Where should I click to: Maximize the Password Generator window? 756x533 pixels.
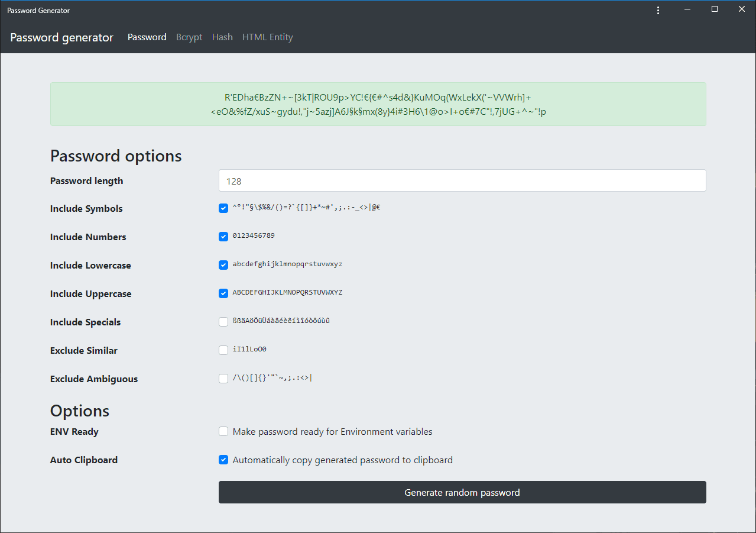pyautogui.click(x=715, y=9)
